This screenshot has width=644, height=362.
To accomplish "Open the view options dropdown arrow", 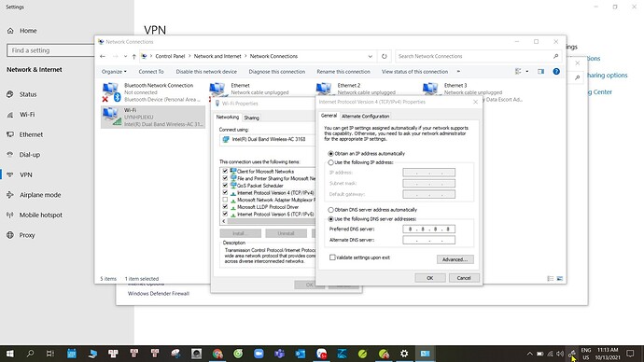I will pyautogui.click(x=527, y=72).
